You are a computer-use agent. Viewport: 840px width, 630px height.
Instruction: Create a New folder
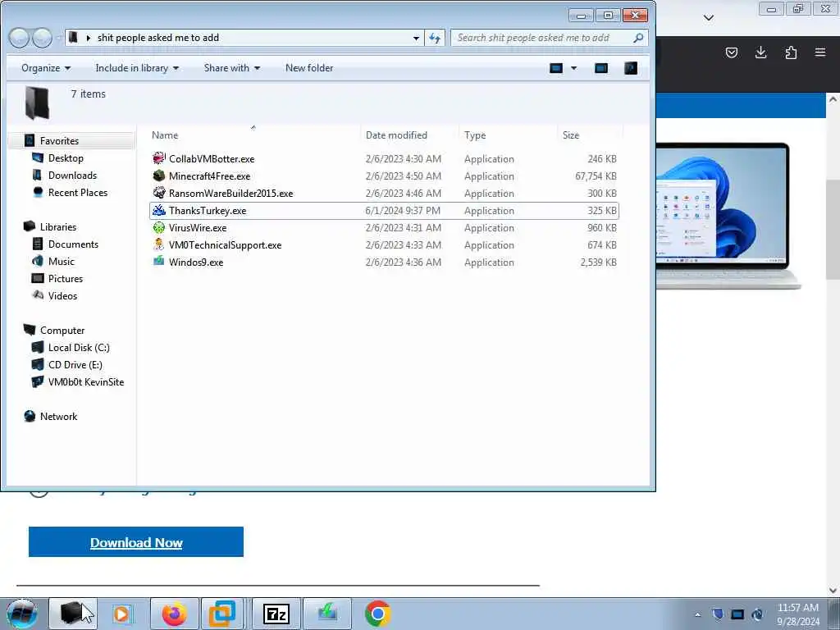point(309,68)
